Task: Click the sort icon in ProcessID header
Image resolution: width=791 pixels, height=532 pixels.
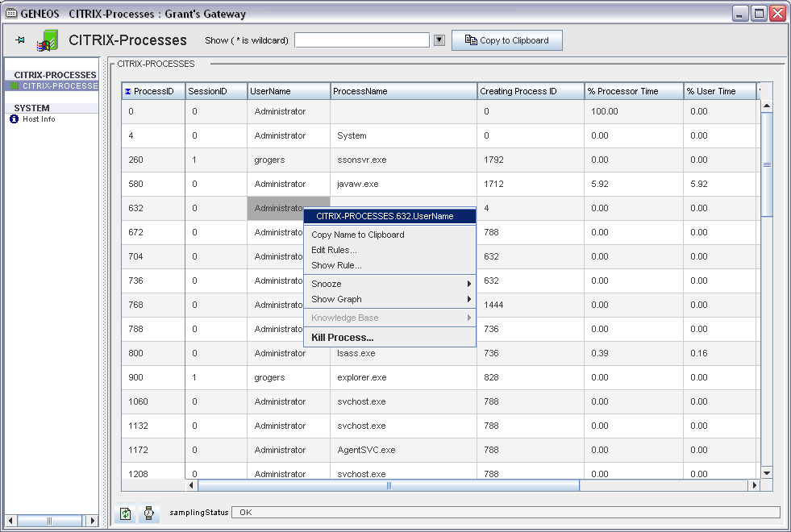Action: click(x=128, y=92)
